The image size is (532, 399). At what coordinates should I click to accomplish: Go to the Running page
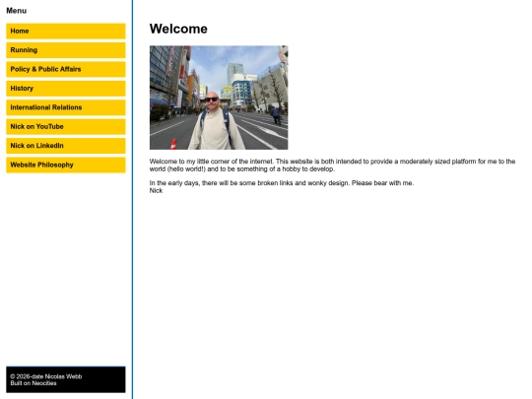tap(66, 50)
